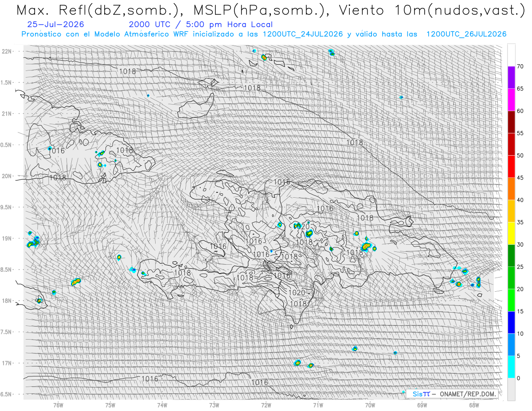Click the orange 40-45 dBZ legend color

tap(511, 189)
